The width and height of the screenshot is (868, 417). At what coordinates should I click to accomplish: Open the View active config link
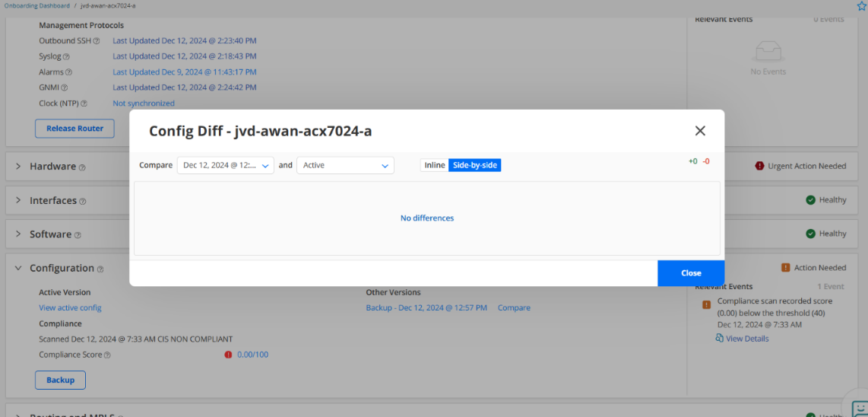tap(70, 307)
